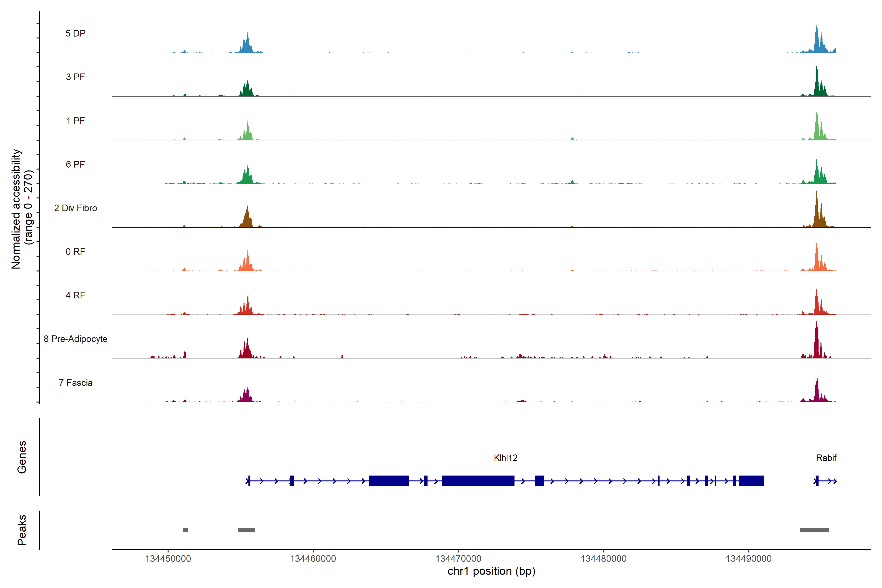Screen dimensions: 882x588
Task: Click the 8 Pre-Adipocyte track label
Action: click(x=75, y=339)
